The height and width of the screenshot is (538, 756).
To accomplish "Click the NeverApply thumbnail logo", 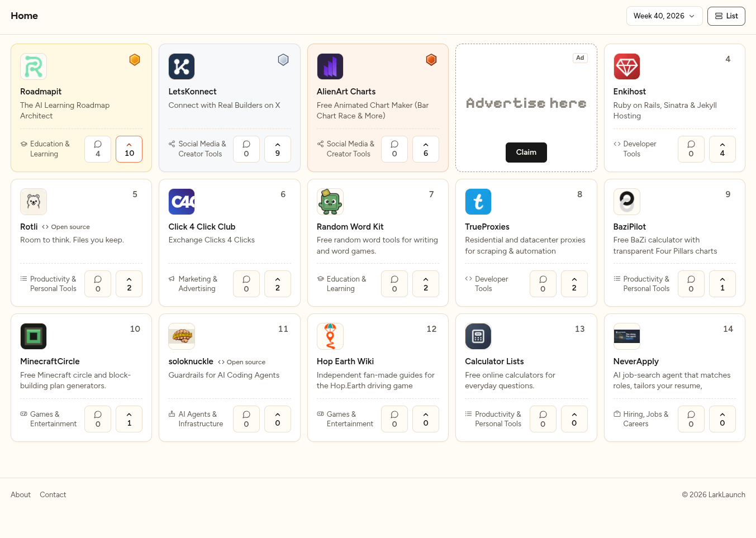I will tap(627, 336).
